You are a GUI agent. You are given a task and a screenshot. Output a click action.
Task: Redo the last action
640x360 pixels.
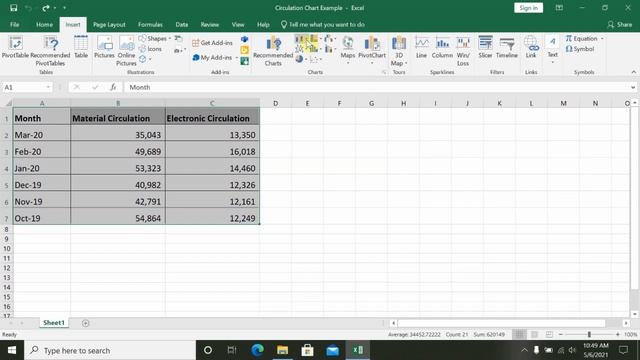click(x=46, y=8)
